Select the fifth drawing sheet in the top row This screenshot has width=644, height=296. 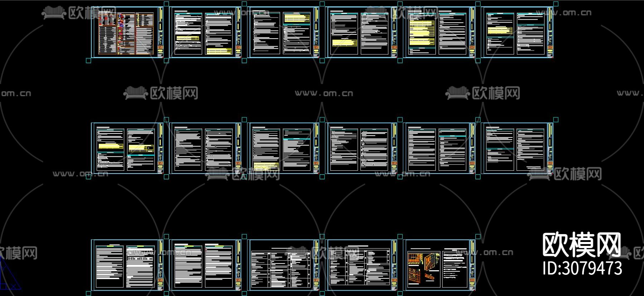coord(439,32)
